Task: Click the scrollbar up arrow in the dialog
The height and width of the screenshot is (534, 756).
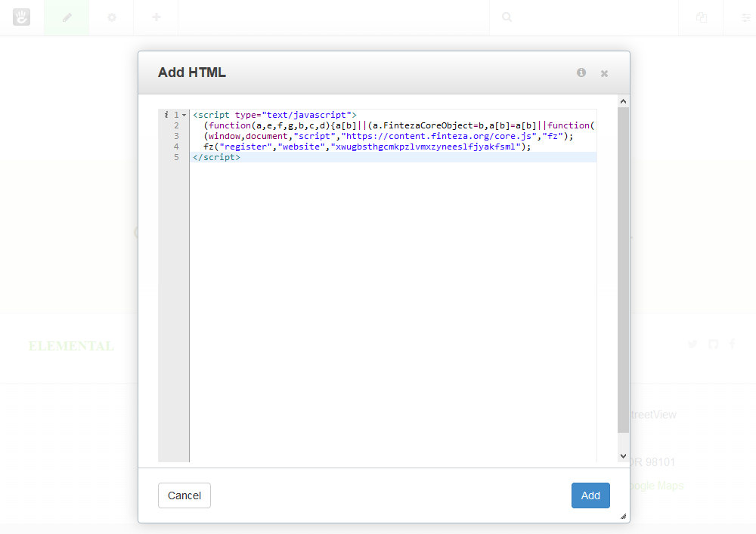Action: coord(623,100)
